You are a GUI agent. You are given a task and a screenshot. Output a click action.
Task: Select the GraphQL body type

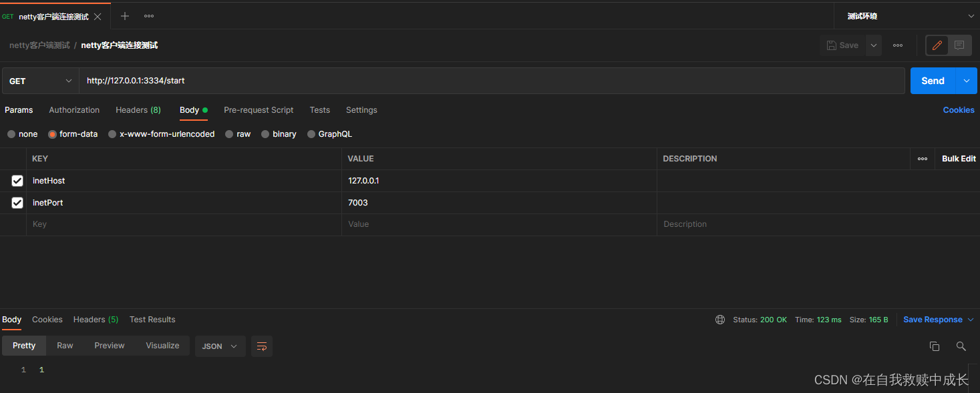click(x=311, y=134)
